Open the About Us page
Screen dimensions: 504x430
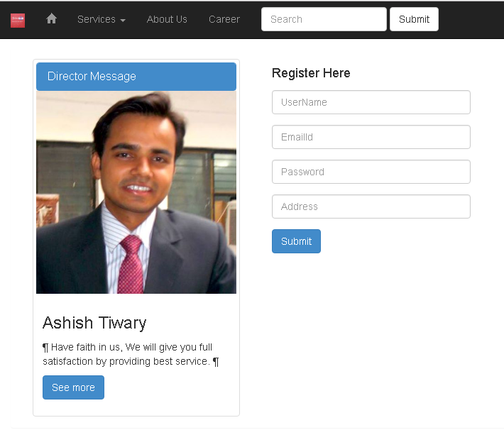[x=167, y=19]
